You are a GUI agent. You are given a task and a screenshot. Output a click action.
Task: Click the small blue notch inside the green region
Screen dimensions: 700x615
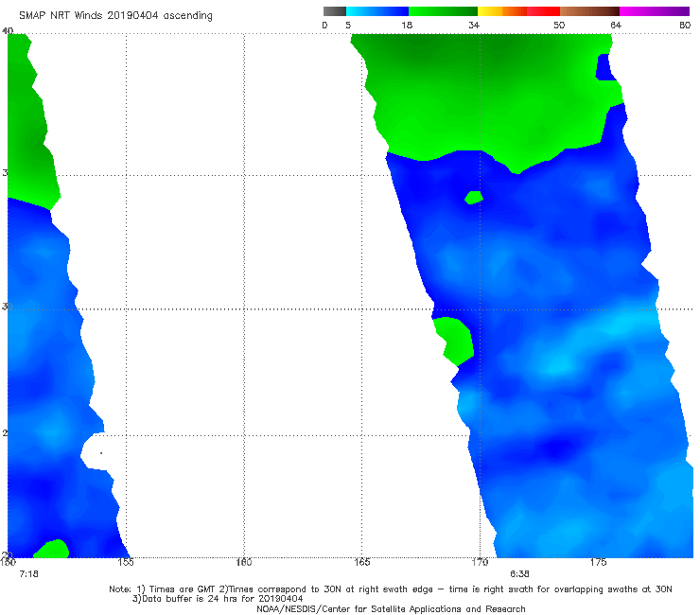(x=605, y=67)
